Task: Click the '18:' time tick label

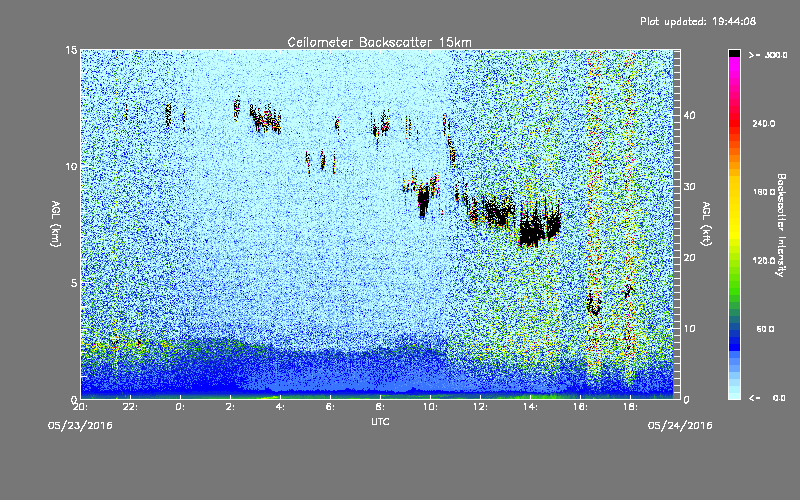Action: coord(631,407)
